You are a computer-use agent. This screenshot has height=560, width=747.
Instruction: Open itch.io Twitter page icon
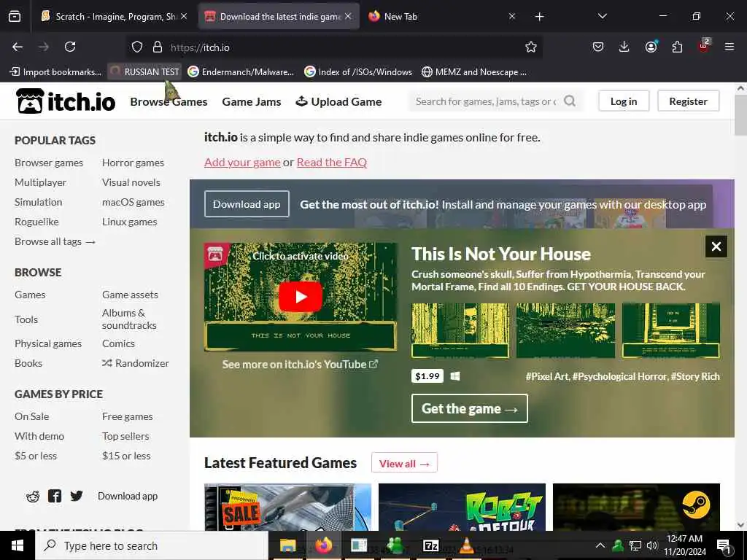pos(77,496)
